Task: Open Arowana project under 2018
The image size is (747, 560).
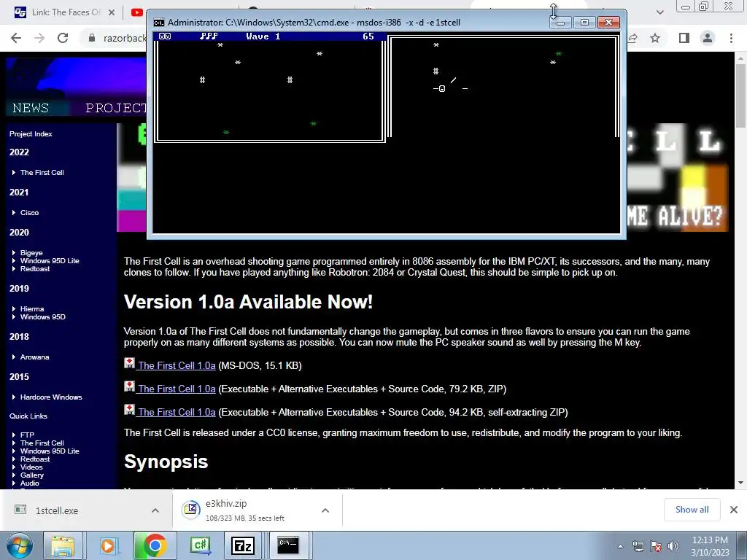Action: 34,357
